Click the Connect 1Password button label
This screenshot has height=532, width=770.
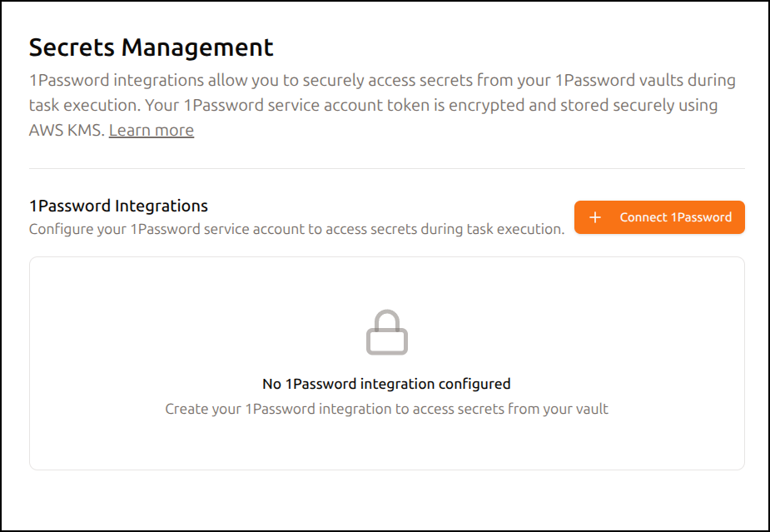pos(675,217)
